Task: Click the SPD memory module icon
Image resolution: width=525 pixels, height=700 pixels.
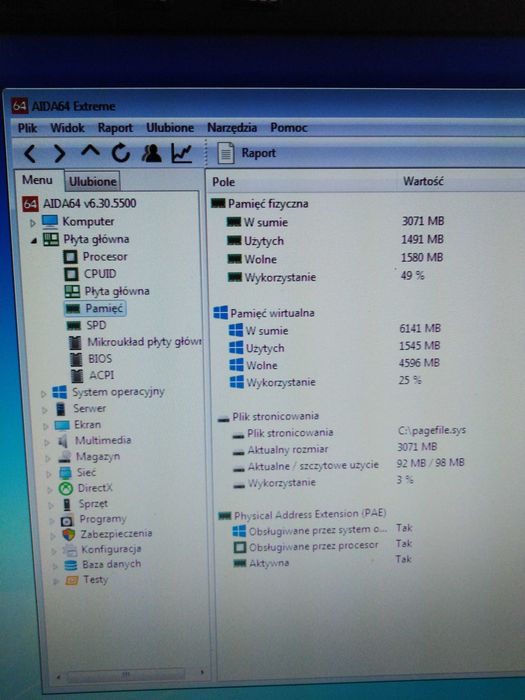Action: (x=74, y=325)
